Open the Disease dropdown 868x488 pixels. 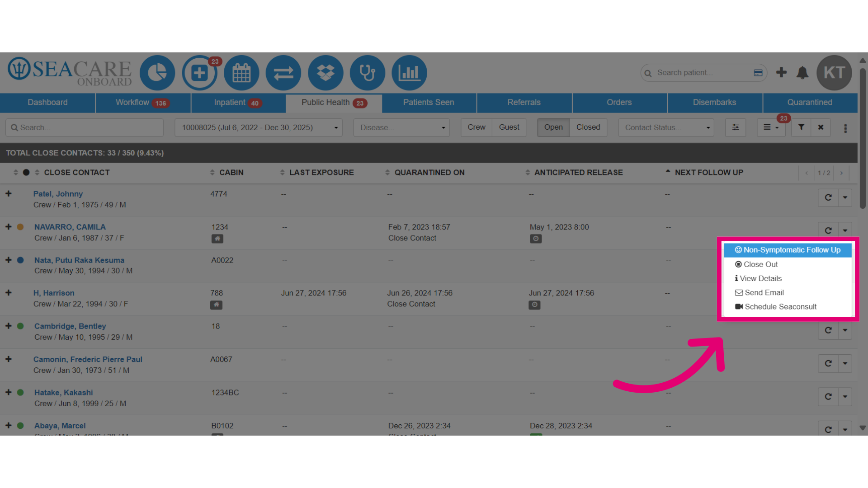click(401, 127)
